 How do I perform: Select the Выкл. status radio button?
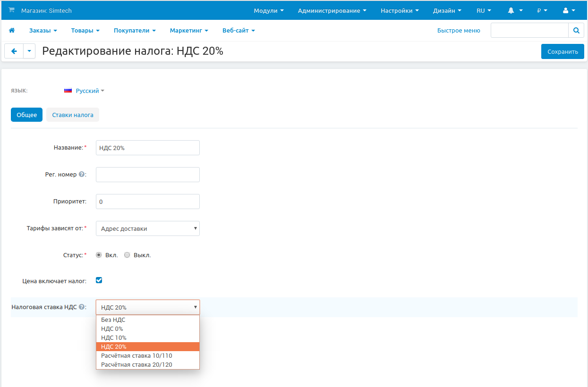click(x=127, y=255)
